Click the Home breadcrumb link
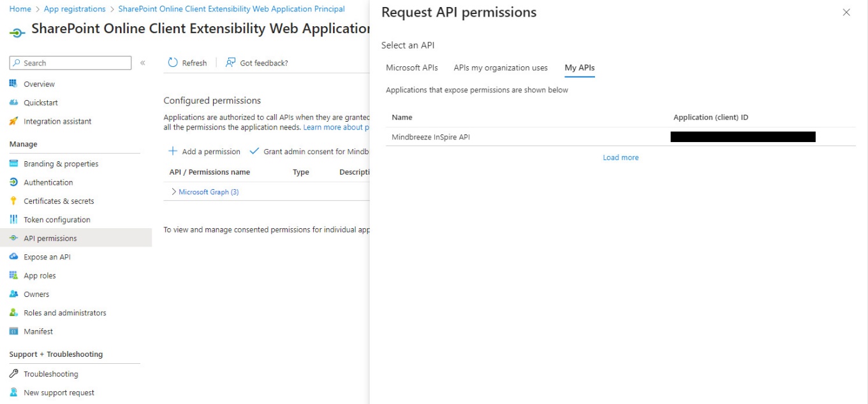 click(20, 9)
